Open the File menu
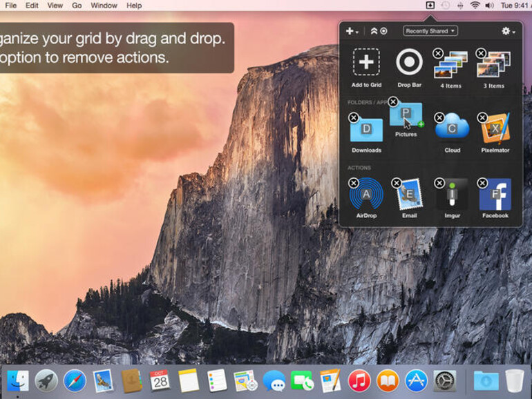This screenshot has height=399, width=532. (x=11, y=6)
